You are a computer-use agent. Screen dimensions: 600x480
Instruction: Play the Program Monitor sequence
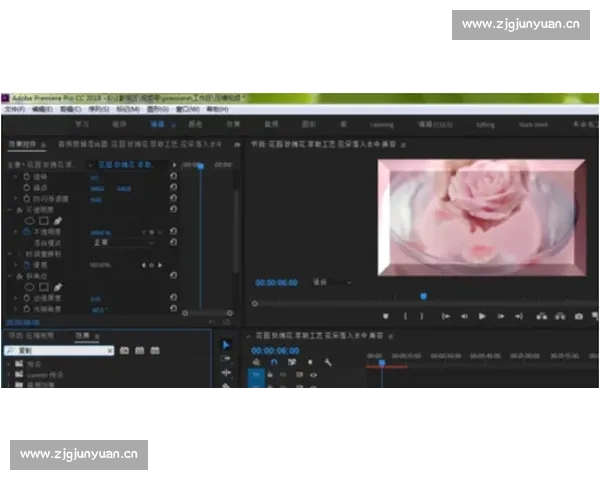pos(482,316)
